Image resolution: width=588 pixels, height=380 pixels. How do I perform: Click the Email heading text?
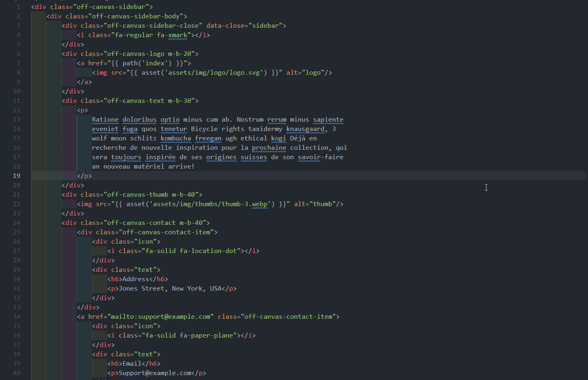[132, 364]
